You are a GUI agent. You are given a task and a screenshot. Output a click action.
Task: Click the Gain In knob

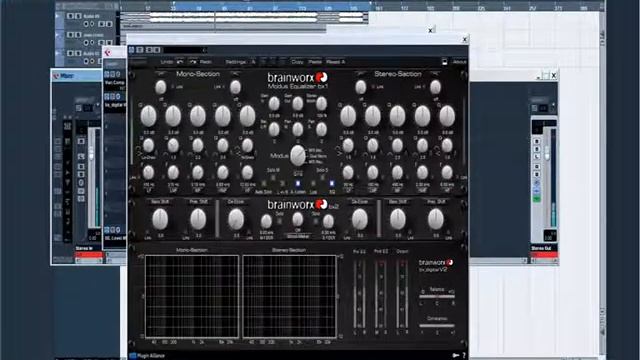pos(274,104)
